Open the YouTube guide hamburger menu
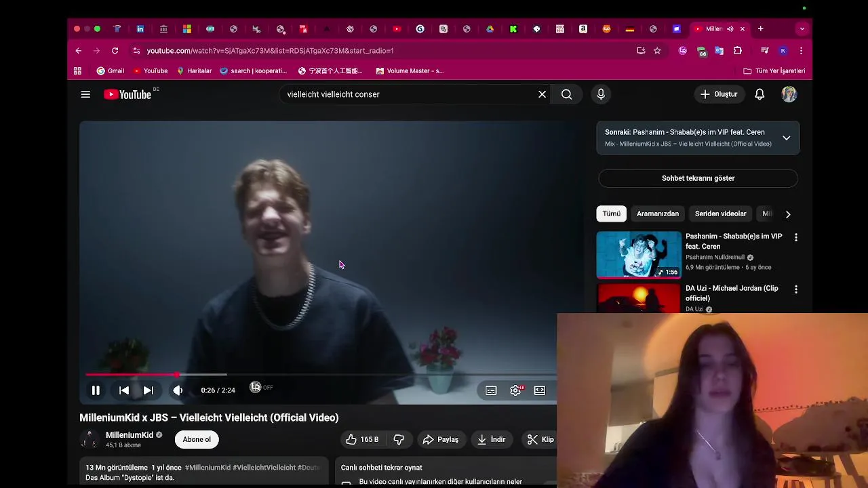 coord(85,94)
